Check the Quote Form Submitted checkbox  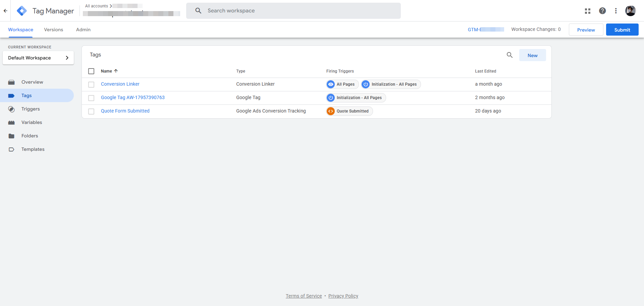91,112
